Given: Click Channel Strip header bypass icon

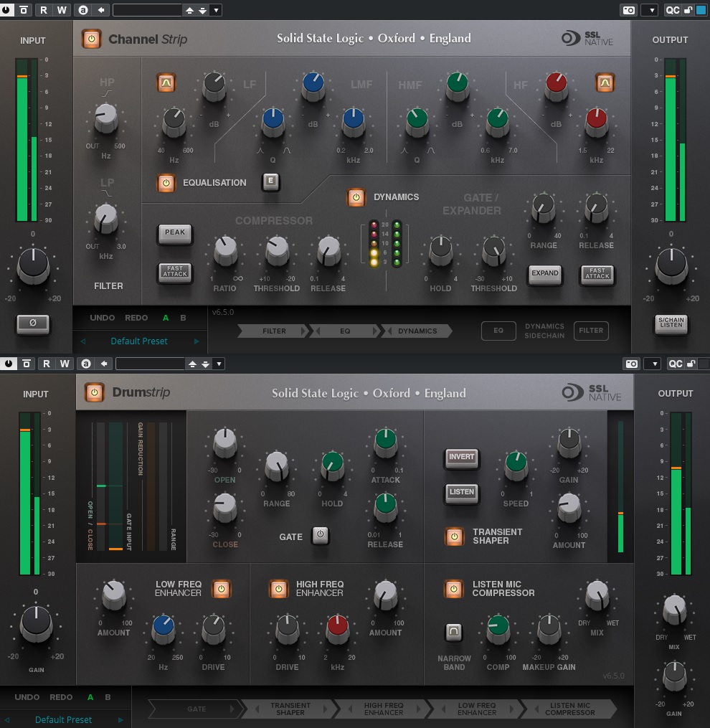Looking at the screenshot, I should click(24, 10).
